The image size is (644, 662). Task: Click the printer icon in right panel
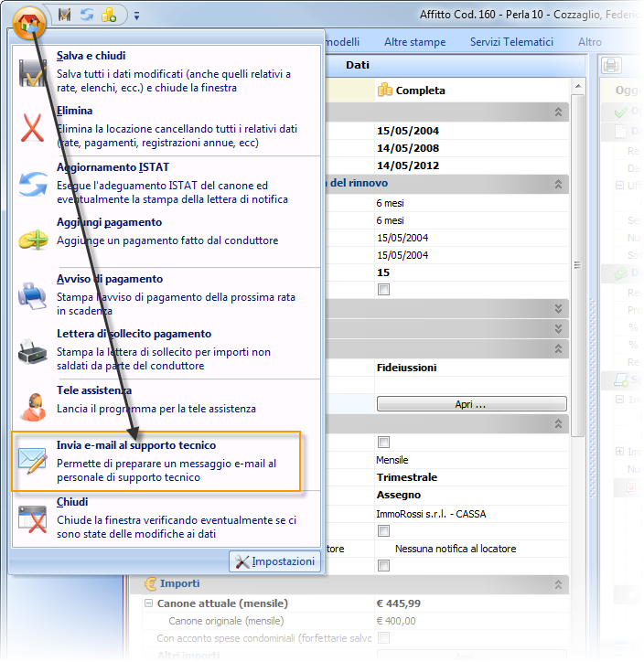click(611, 66)
